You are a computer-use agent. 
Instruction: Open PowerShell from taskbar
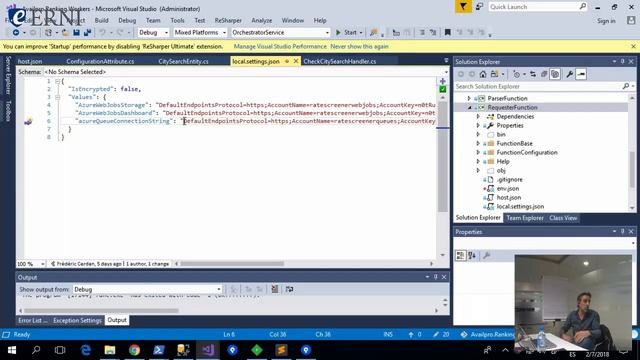point(159,350)
